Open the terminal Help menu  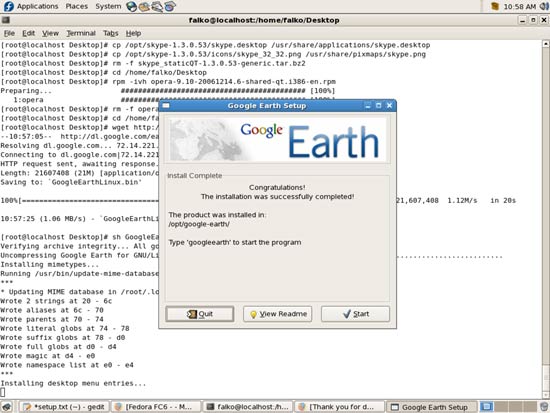tap(133, 33)
